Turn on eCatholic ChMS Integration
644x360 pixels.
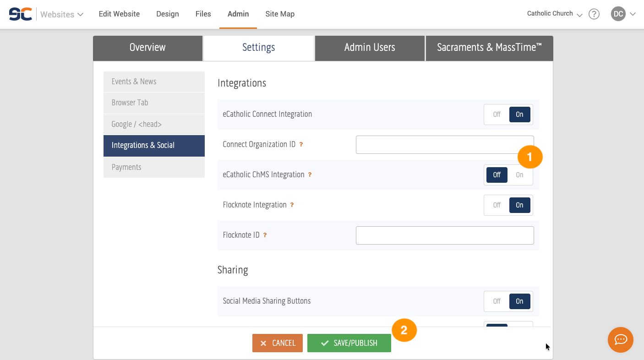(519, 175)
